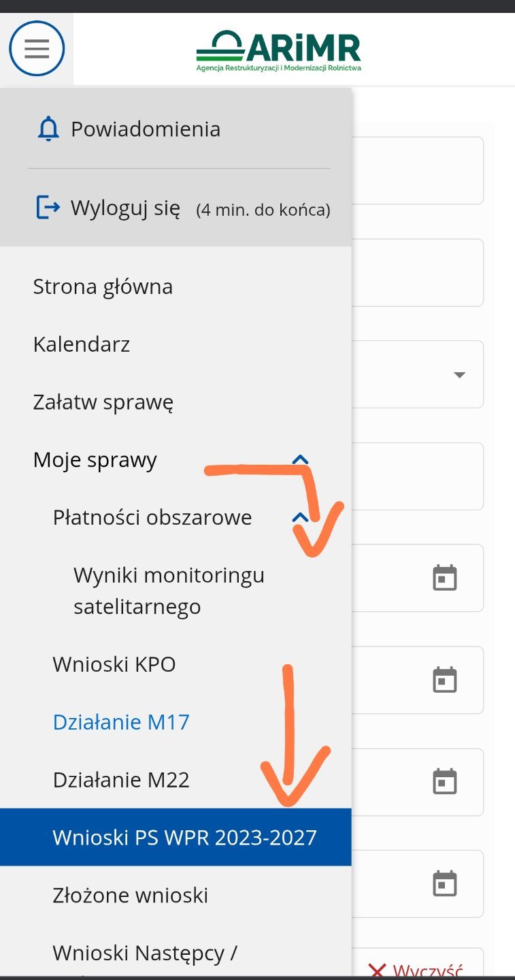Click the hamburger menu icon

coord(37,48)
